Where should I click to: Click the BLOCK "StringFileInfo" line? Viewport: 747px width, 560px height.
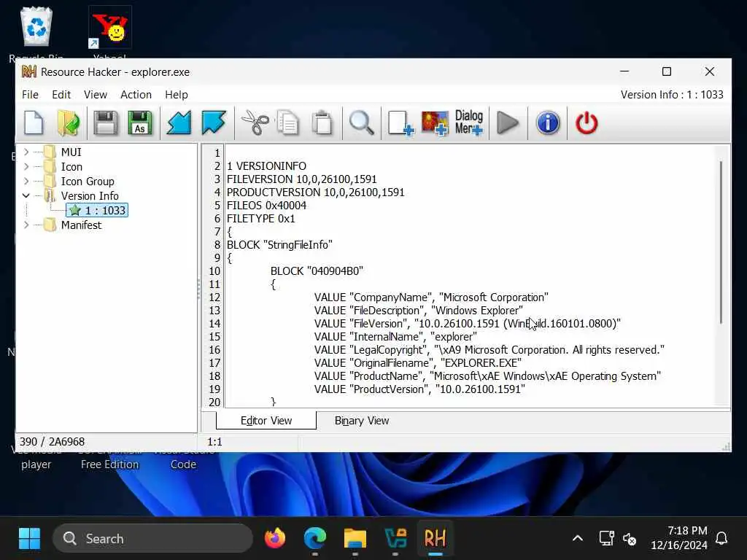pos(279,245)
